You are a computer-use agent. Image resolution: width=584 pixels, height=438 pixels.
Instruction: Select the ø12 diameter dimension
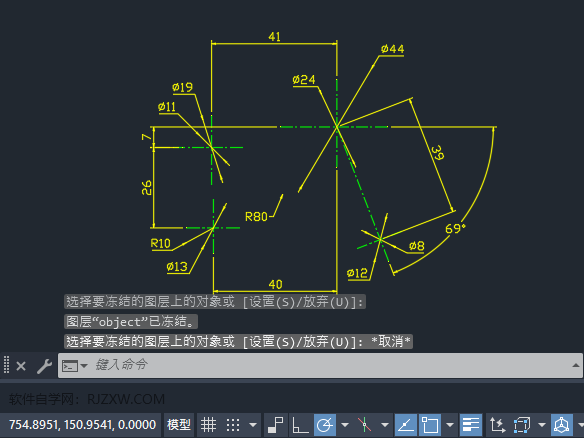coord(357,273)
